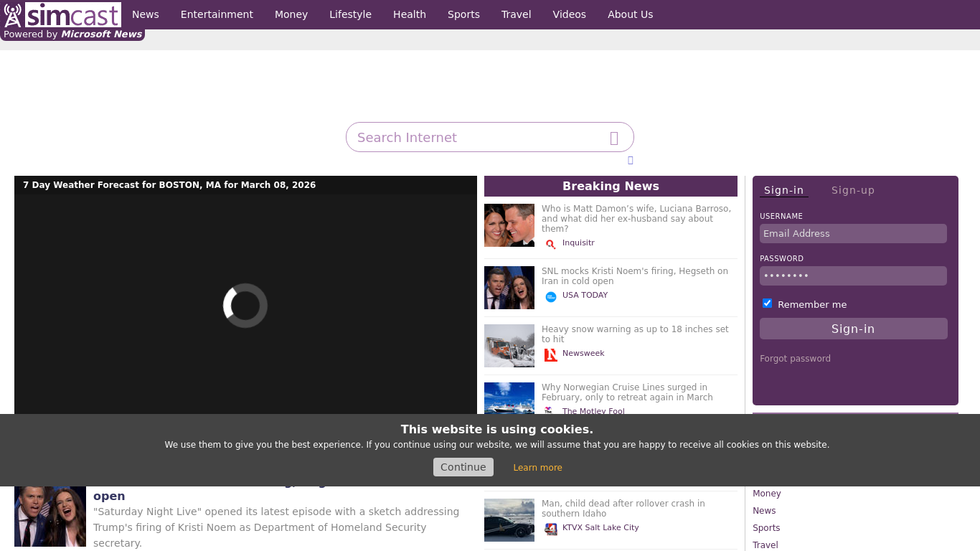Click the Newsweek source icon

point(550,354)
